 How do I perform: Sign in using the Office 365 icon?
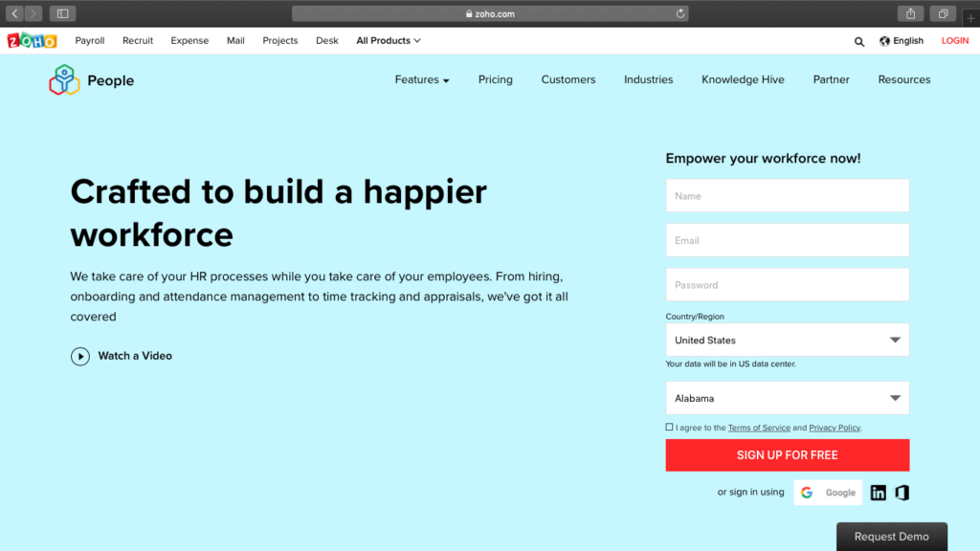(902, 493)
